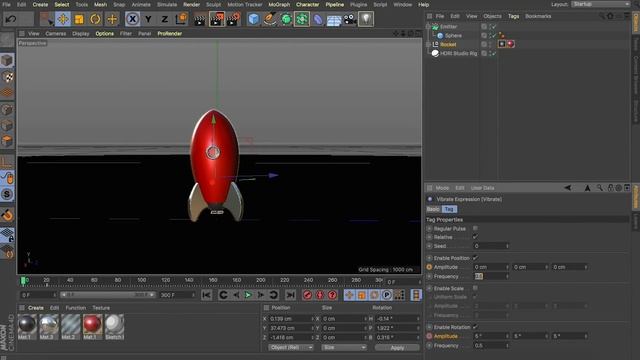This screenshot has height=360, width=640.
Task: Click the position Frequency field
Action: click(x=491, y=276)
